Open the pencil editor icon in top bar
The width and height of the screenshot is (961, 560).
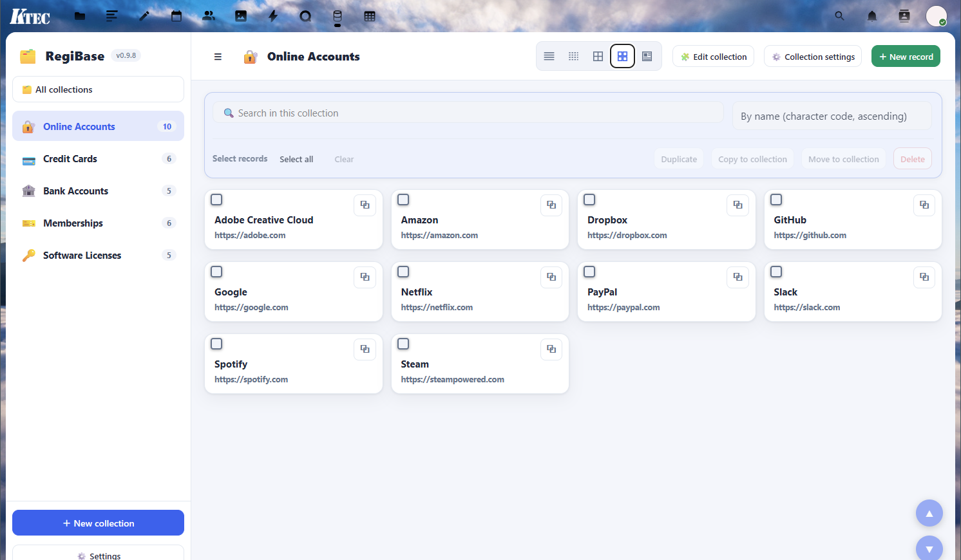[x=144, y=16]
